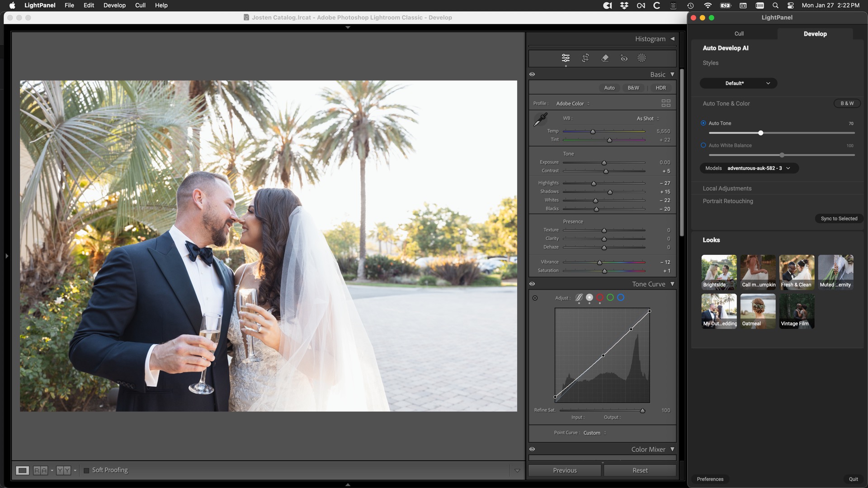Select the Edit sliders tool icon
Viewport: 868px width, 488px height.
pyautogui.click(x=566, y=58)
